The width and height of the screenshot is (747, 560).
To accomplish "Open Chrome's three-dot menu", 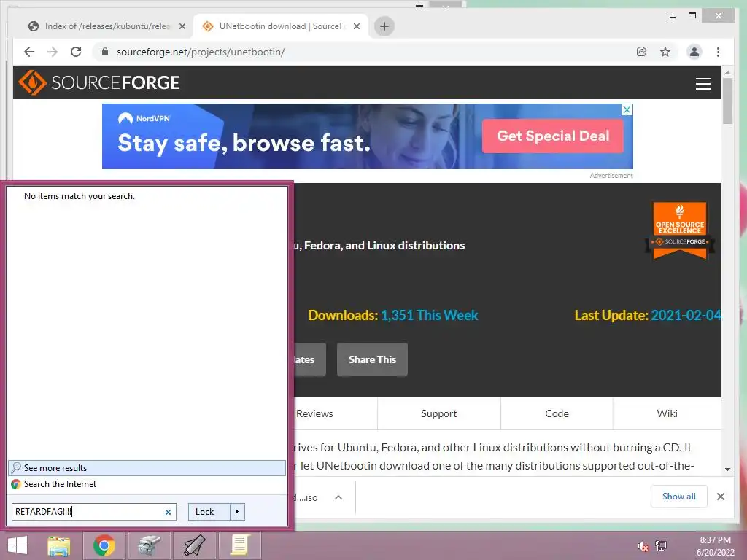I will pyautogui.click(x=718, y=52).
